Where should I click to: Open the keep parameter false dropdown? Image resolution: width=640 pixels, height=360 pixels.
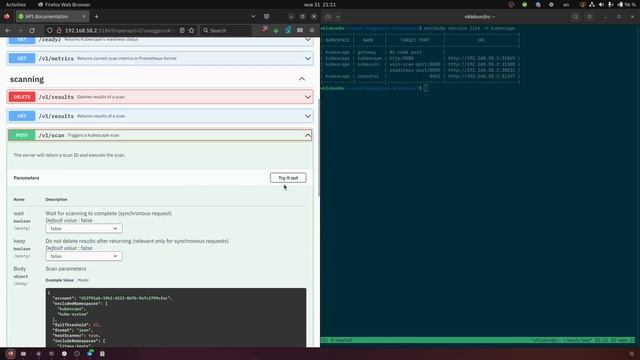(84, 256)
